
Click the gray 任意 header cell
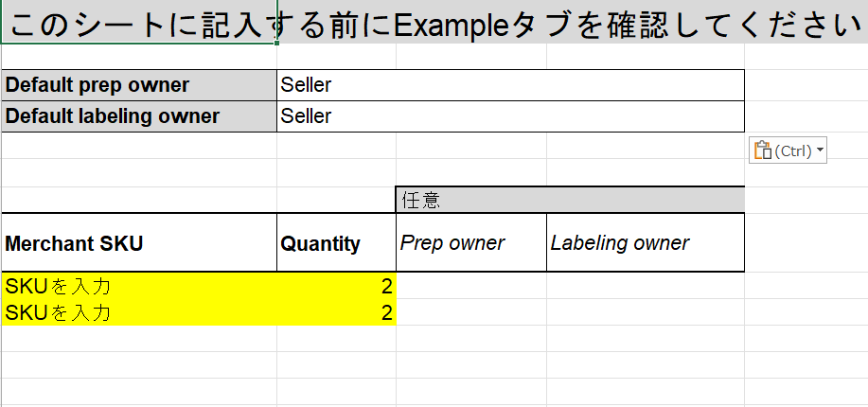[x=570, y=200]
